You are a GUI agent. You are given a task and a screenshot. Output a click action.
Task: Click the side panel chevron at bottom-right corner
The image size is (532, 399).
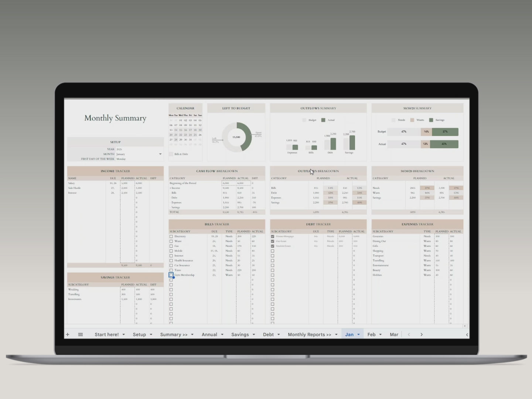467,334
